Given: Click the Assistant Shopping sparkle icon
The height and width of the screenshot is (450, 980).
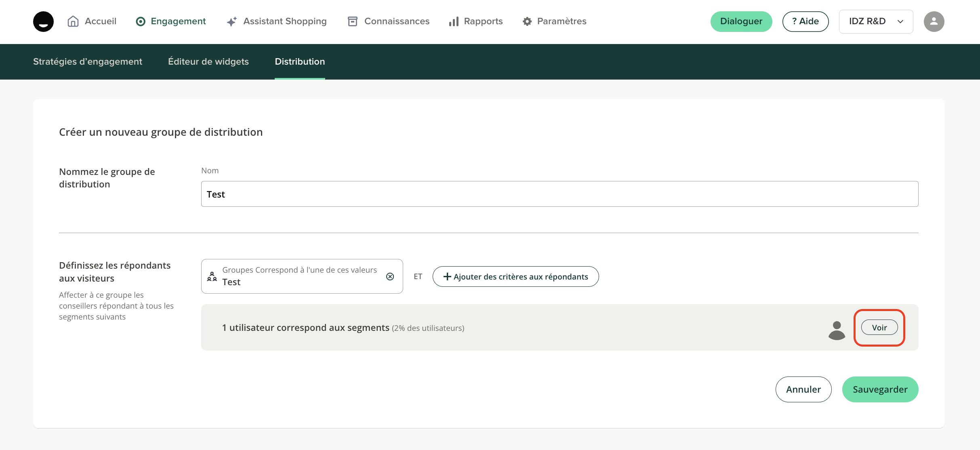Looking at the screenshot, I should pyautogui.click(x=232, y=21).
